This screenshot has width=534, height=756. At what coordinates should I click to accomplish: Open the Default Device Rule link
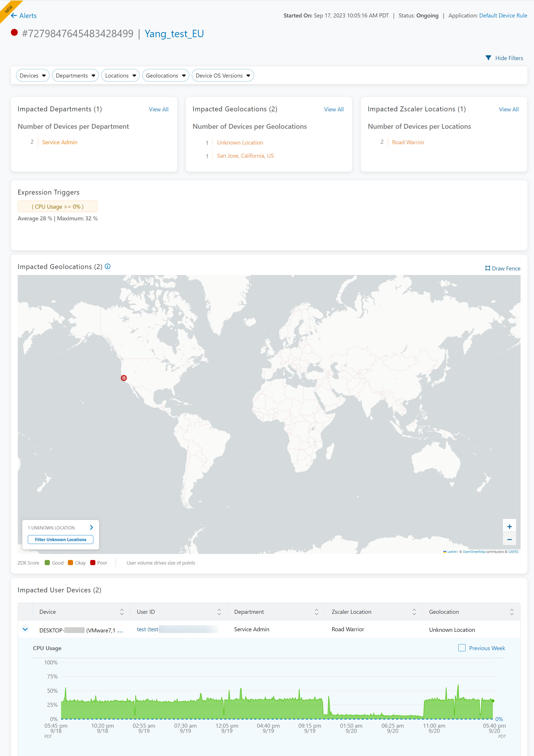[x=503, y=15]
